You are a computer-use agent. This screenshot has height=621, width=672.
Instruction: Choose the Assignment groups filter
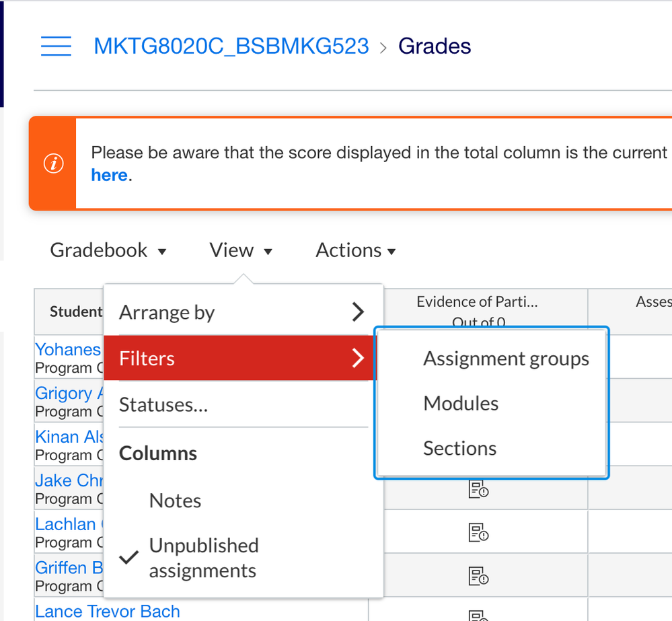[506, 359]
